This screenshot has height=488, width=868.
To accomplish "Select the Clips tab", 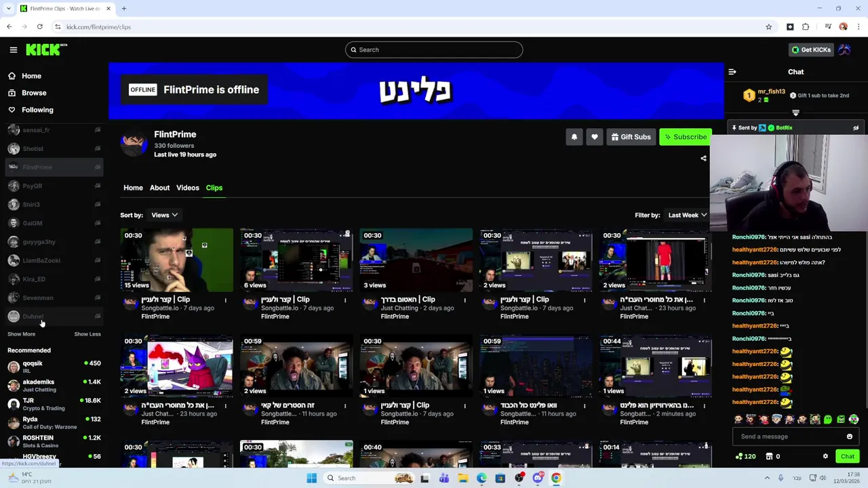I will 214,188.
